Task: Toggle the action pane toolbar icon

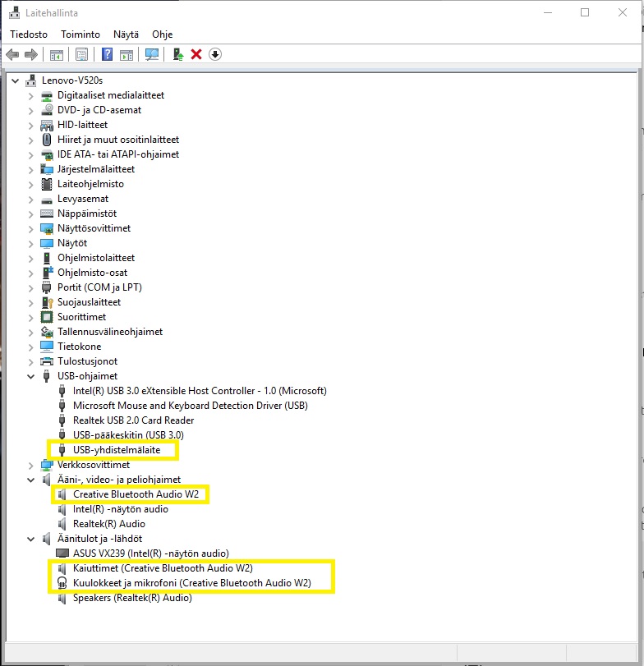Action: 126,54
